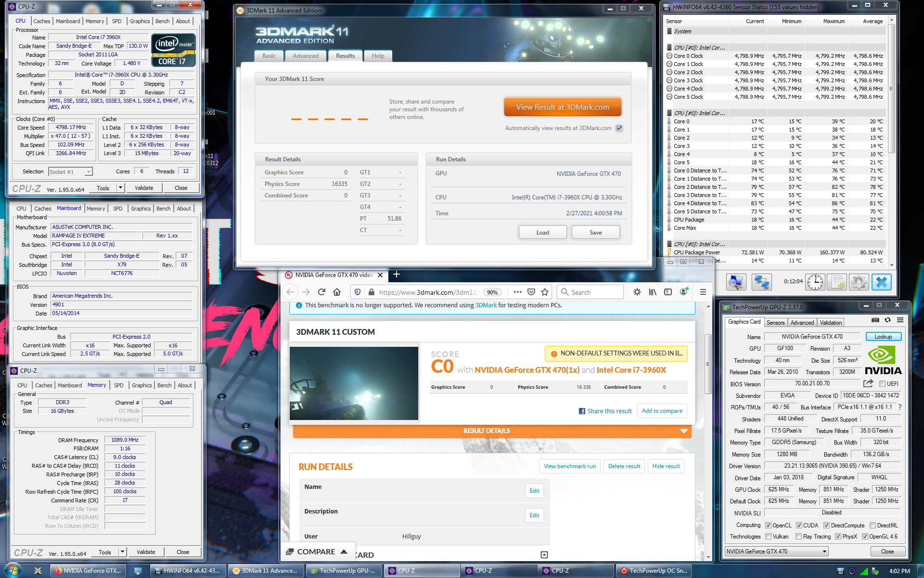This screenshot has height=578, width=924.
Task: Click Delete result link
Action: pos(624,466)
